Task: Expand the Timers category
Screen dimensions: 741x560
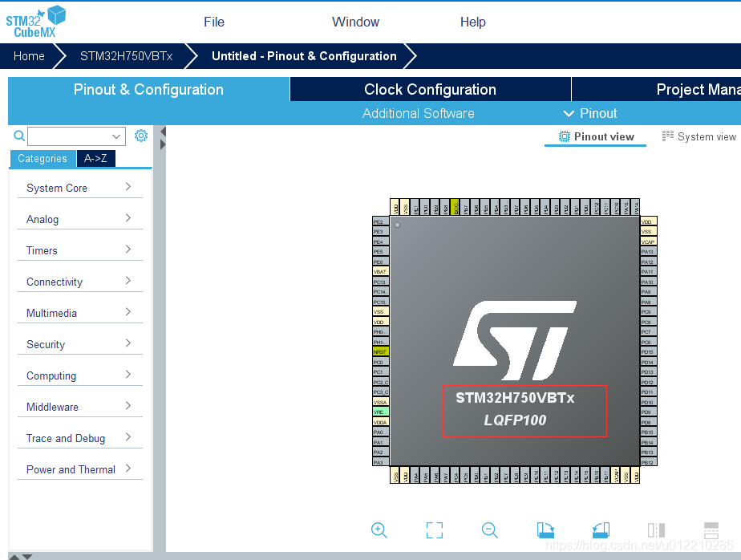Action: pos(80,250)
